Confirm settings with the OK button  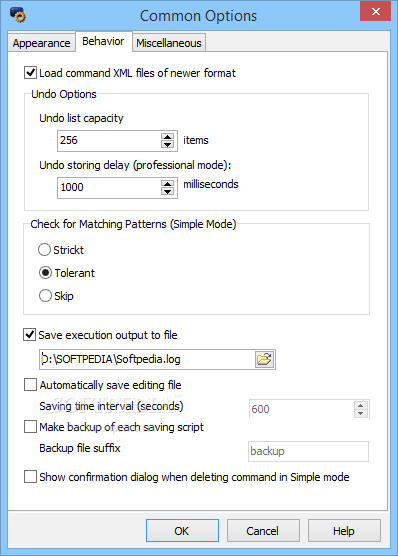coord(182,531)
